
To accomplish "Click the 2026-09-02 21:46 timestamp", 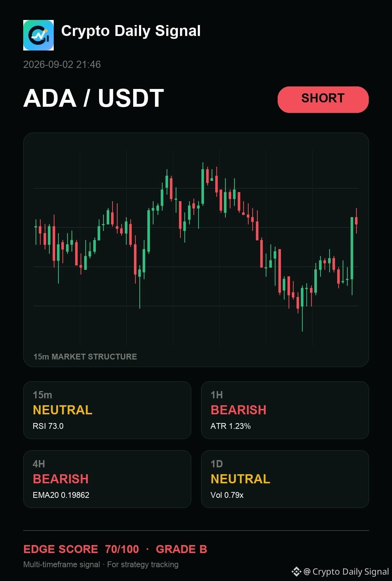I will pyautogui.click(x=62, y=64).
